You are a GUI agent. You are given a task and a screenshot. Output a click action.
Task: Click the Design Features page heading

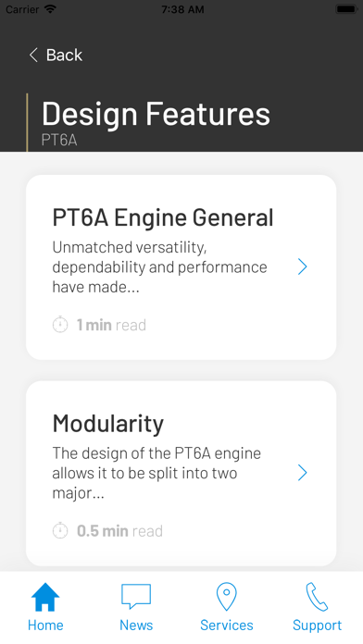coord(156,114)
